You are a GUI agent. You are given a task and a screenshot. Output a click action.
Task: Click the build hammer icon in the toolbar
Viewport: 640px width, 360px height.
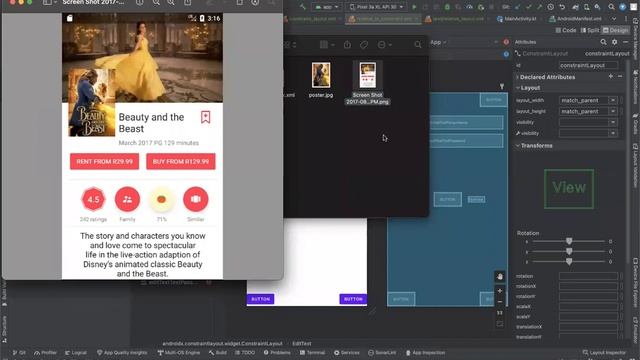coord(302,7)
